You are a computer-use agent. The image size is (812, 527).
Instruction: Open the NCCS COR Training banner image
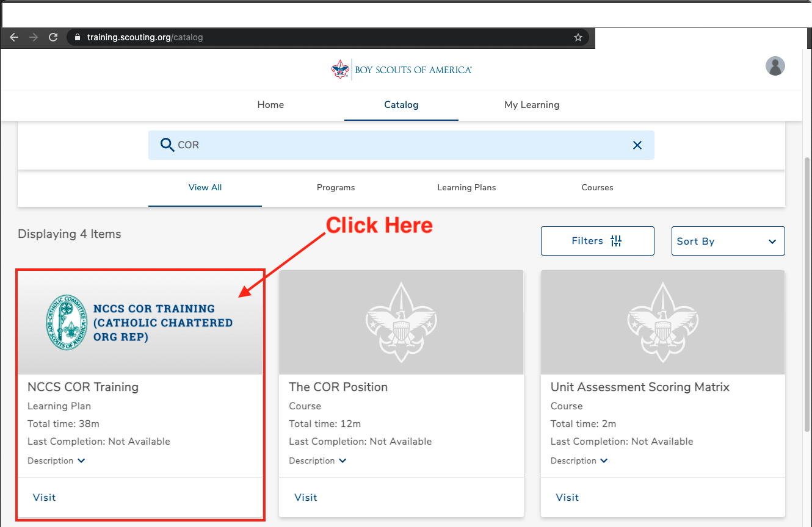click(x=140, y=323)
